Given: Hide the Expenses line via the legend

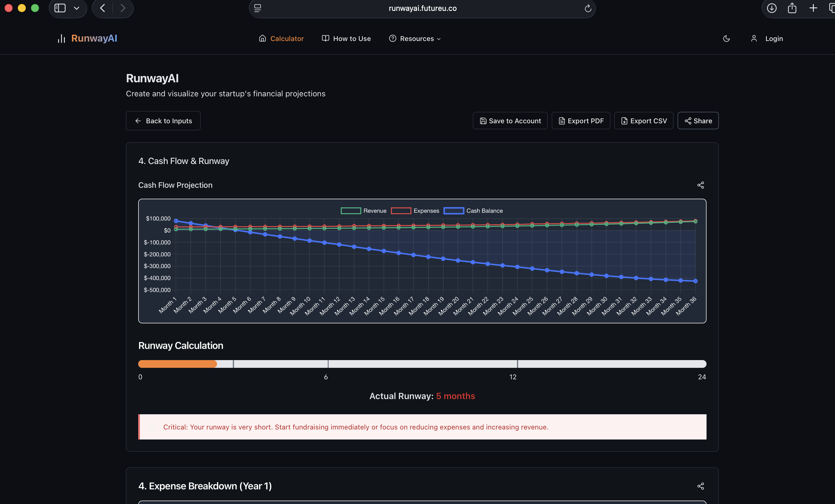Looking at the screenshot, I should pyautogui.click(x=415, y=210).
